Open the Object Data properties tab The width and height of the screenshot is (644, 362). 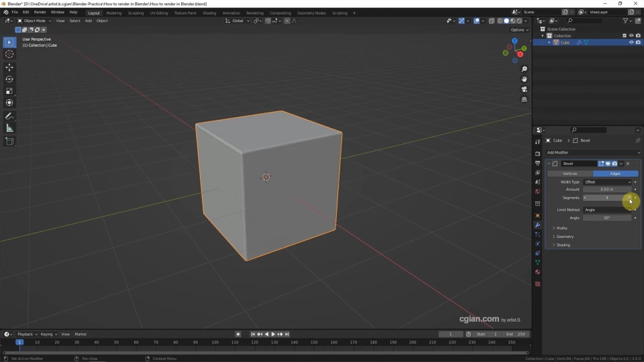point(537,262)
